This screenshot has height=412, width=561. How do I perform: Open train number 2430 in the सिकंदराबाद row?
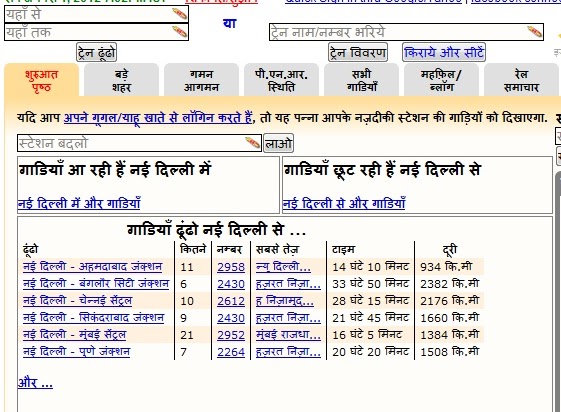pos(231,318)
